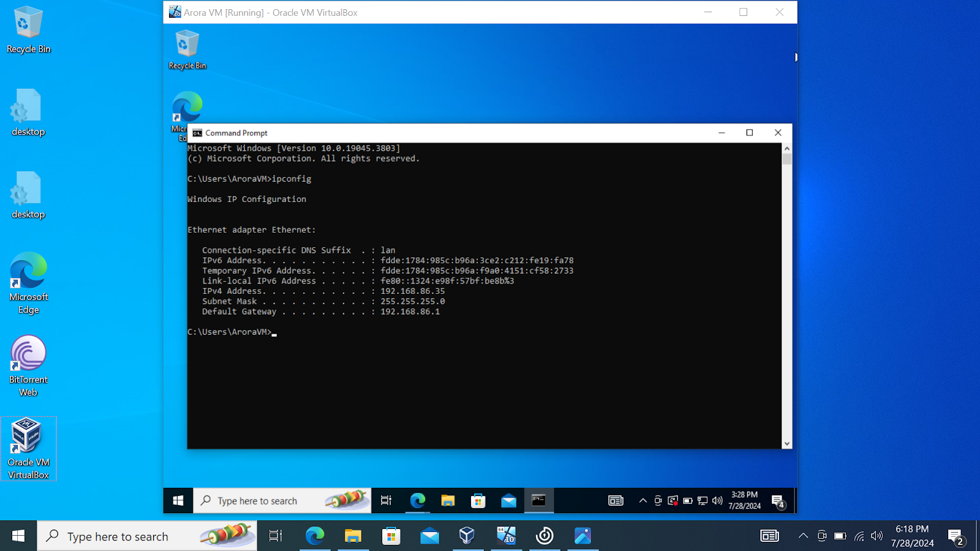The height and width of the screenshot is (551, 980).
Task: Open the second desktop settings file icon
Action: coord(28,195)
